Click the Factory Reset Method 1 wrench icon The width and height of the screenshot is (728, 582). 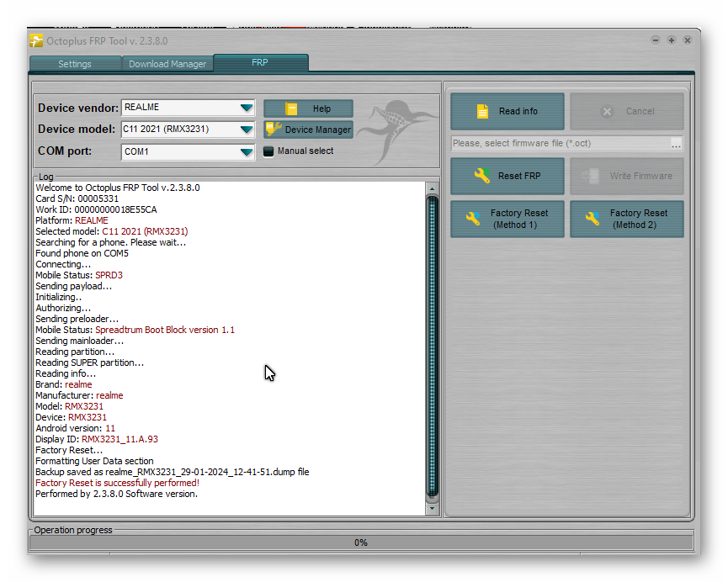473,219
